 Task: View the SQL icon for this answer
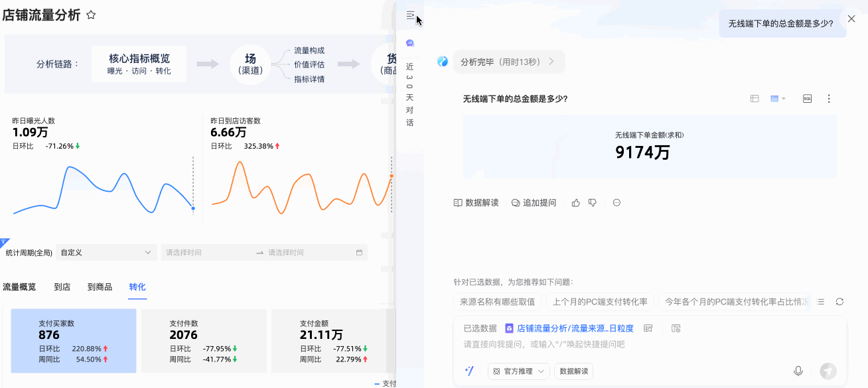pyautogui.click(x=807, y=99)
